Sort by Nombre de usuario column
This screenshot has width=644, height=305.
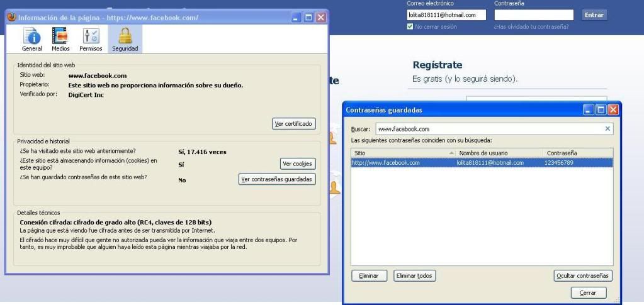499,153
